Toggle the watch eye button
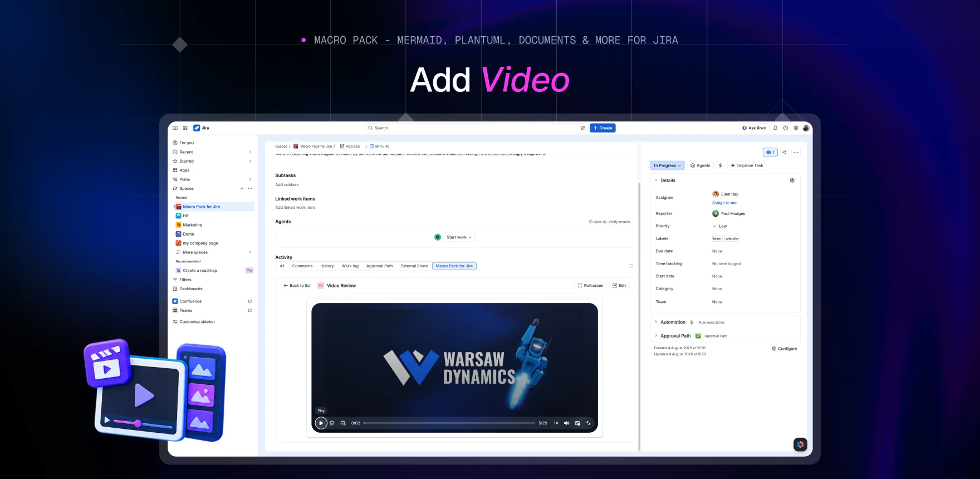 tap(770, 152)
